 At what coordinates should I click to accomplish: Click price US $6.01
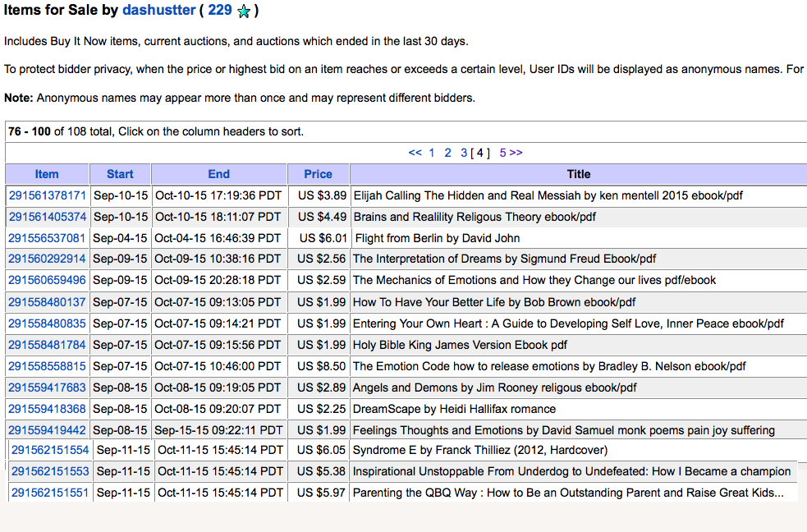click(x=323, y=238)
